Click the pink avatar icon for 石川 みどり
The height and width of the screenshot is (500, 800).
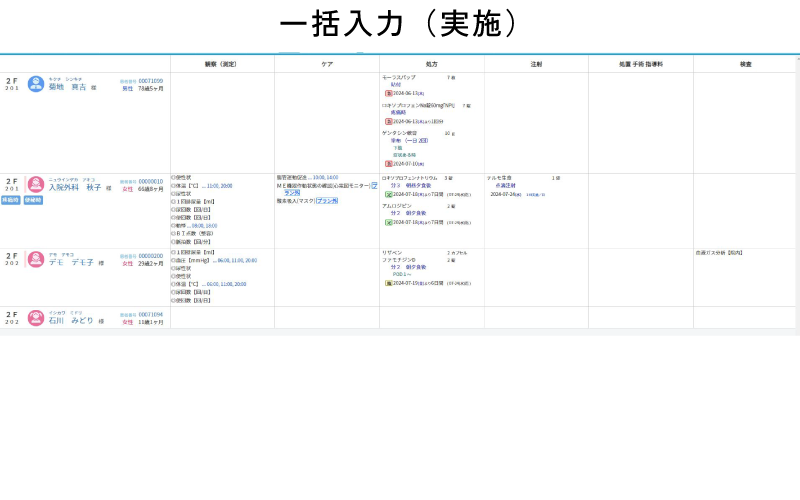point(36,318)
